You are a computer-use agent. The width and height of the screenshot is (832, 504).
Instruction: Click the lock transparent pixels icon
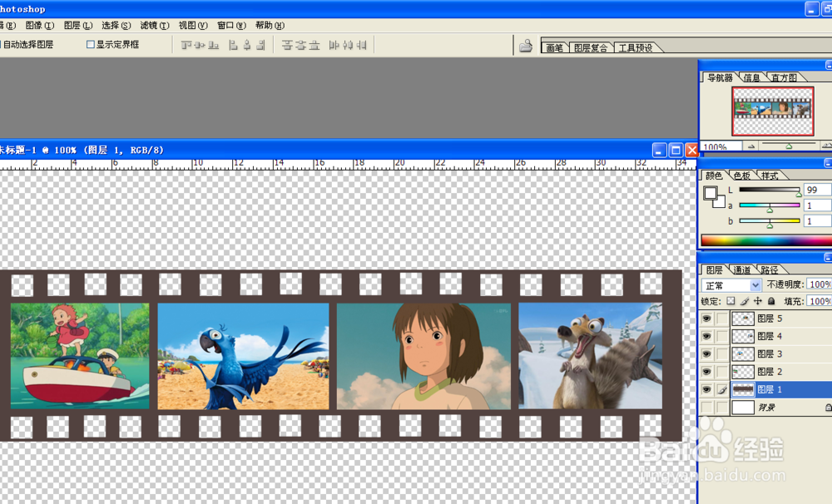click(x=730, y=301)
